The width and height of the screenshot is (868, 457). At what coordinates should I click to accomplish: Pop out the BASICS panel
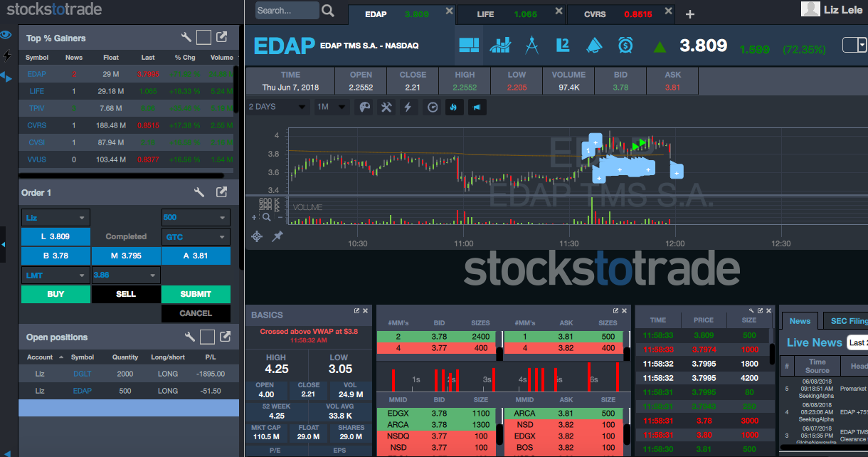pyautogui.click(x=357, y=311)
